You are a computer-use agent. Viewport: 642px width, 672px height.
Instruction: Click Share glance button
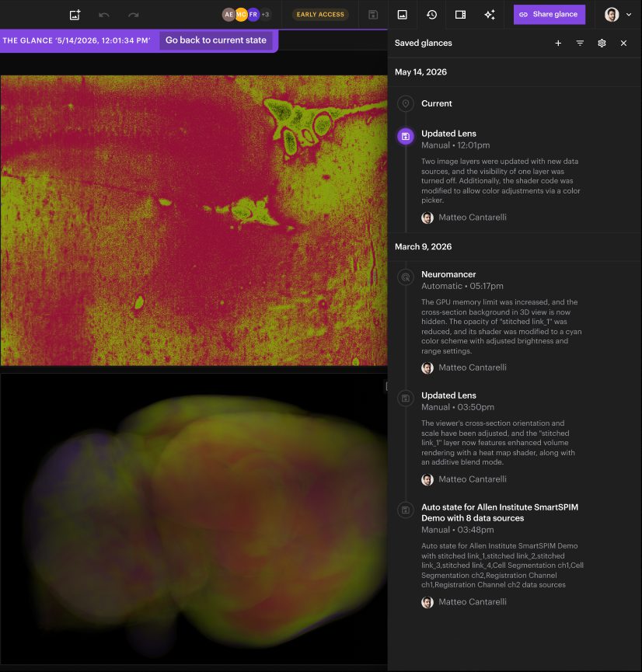(x=550, y=15)
